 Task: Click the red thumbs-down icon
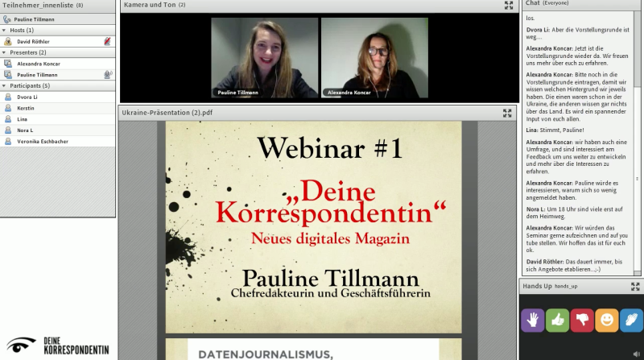coord(582,321)
